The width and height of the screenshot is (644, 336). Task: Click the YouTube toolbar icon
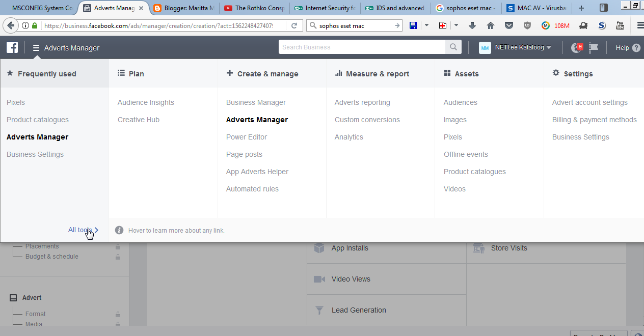[x=620, y=25]
